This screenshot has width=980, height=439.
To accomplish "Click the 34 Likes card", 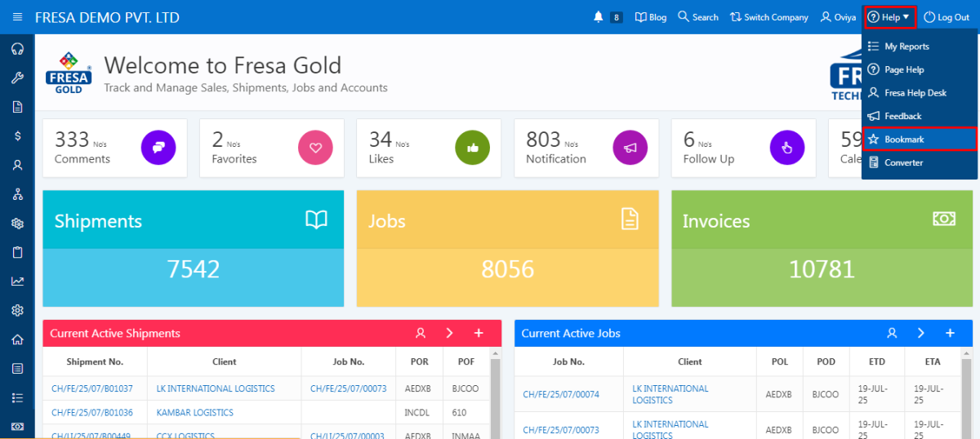I will pyautogui.click(x=429, y=148).
